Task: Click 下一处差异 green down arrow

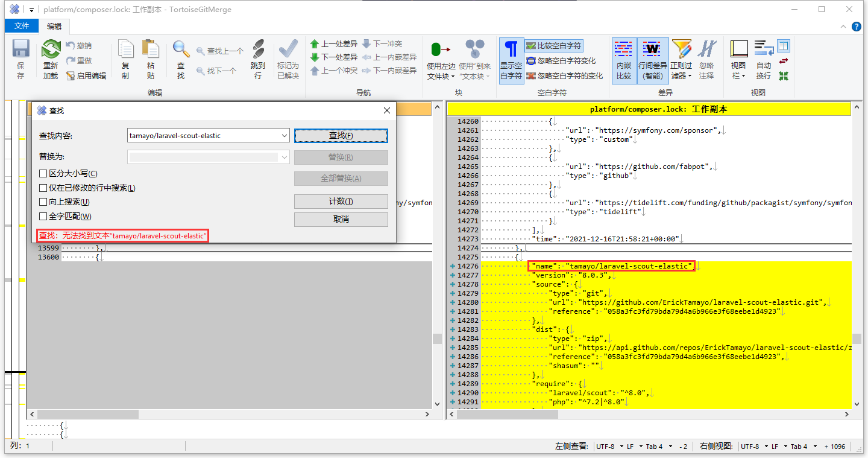Action: 315,57
